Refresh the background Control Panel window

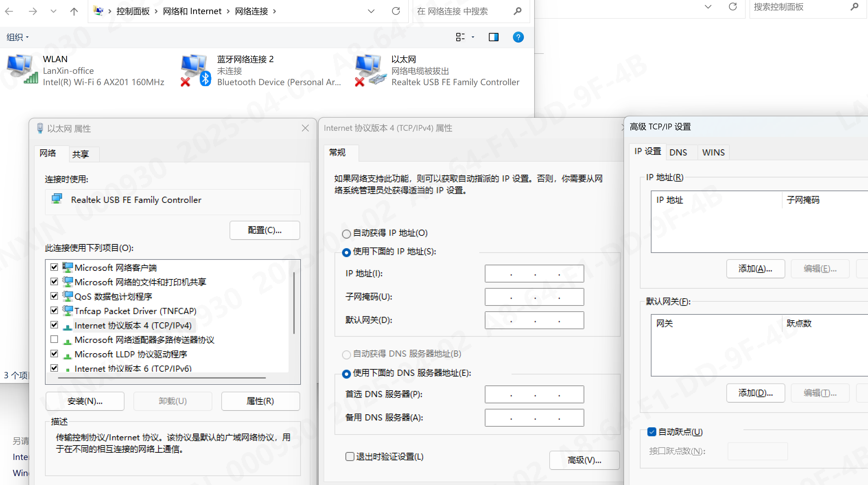pyautogui.click(x=732, y=7)
